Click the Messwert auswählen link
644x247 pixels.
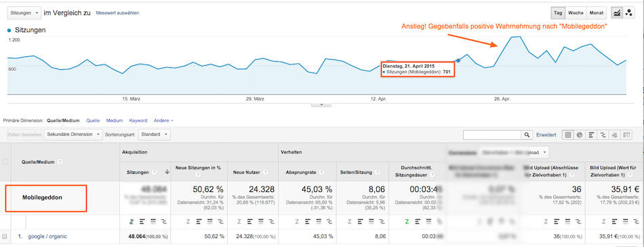coord(117,13)
